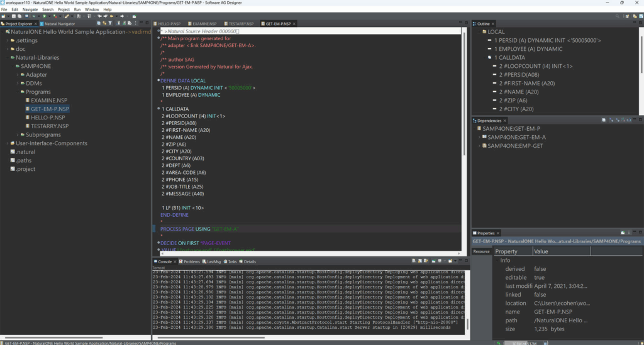Image resolution: width=644 pixels, height=345 pixels.
Task: Switch to the Problems tab
Action: (x=191, y=261)
